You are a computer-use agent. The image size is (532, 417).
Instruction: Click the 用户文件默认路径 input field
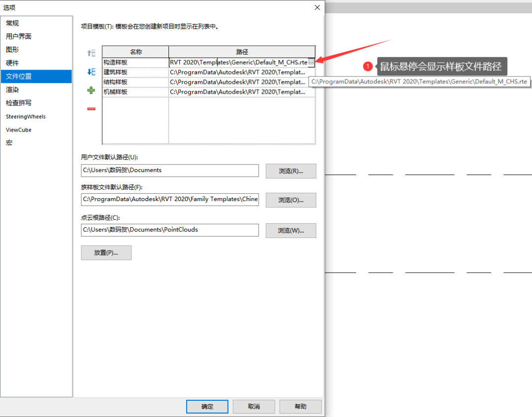pos(169,171)
